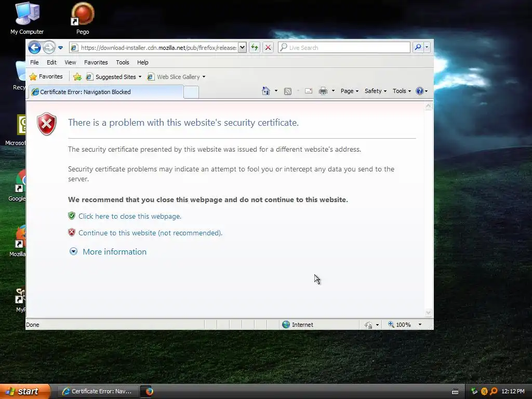The image size is (532, 399).
Task: Open the Help menu
Action: tap(143, 62)
